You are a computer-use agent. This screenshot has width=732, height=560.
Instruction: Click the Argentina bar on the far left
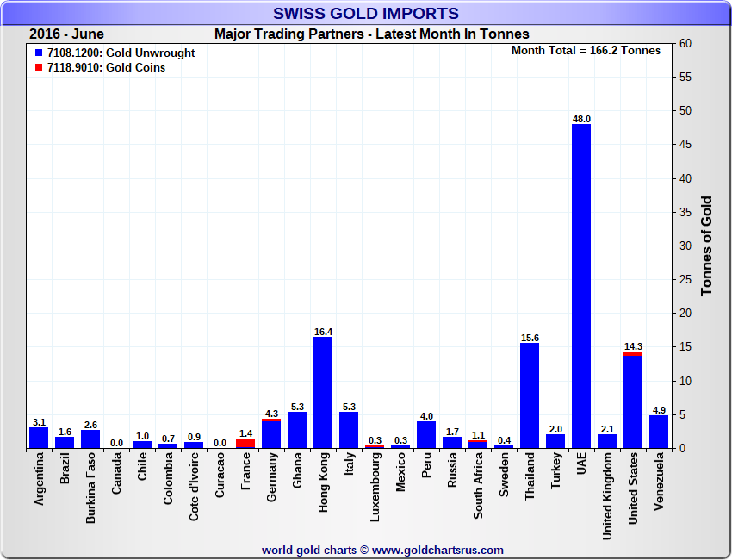[x=39, y=438]
